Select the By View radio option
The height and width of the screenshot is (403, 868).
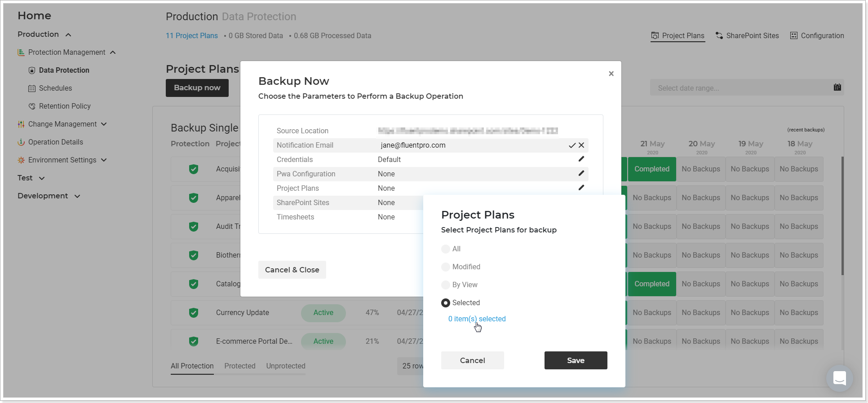pos(446,285)
